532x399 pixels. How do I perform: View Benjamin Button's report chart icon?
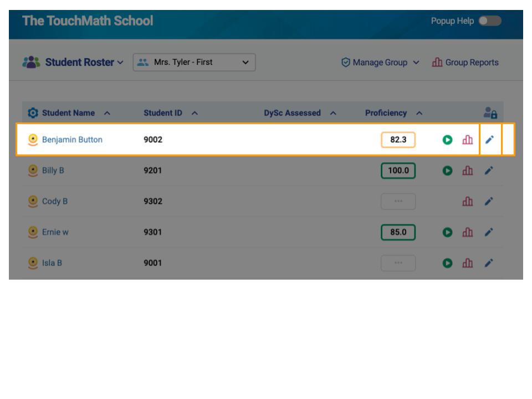(468, 140)
